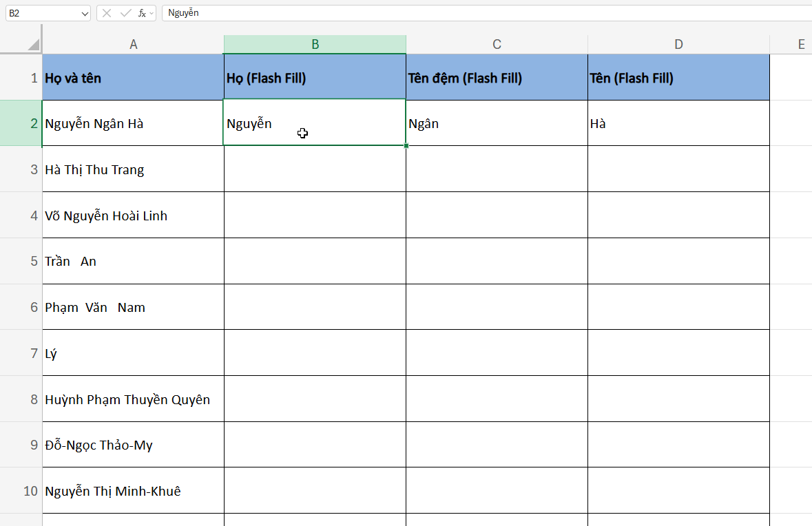Click inside the formula bar text
This screenshot has width=812, height=526.
pyautogui.click(x=413, y=13)
